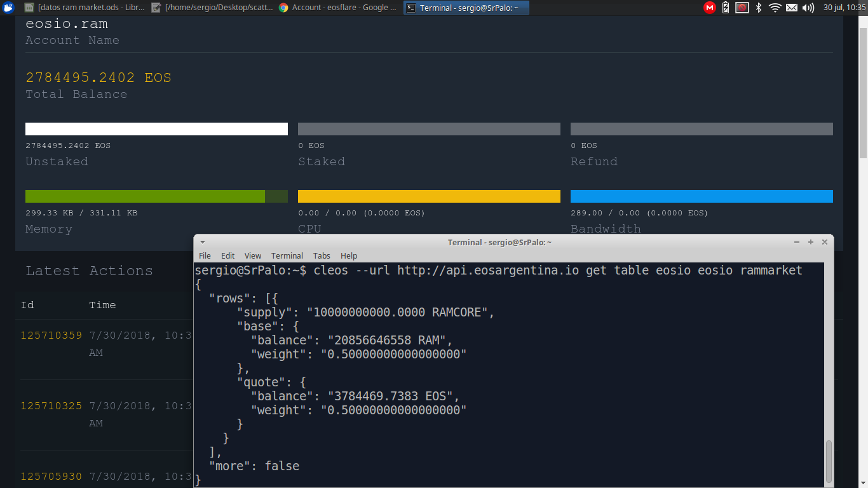Open the Wi-Fi network indicator
The image size is (868, 488).
pyautogui.click(x=775, y=8)
